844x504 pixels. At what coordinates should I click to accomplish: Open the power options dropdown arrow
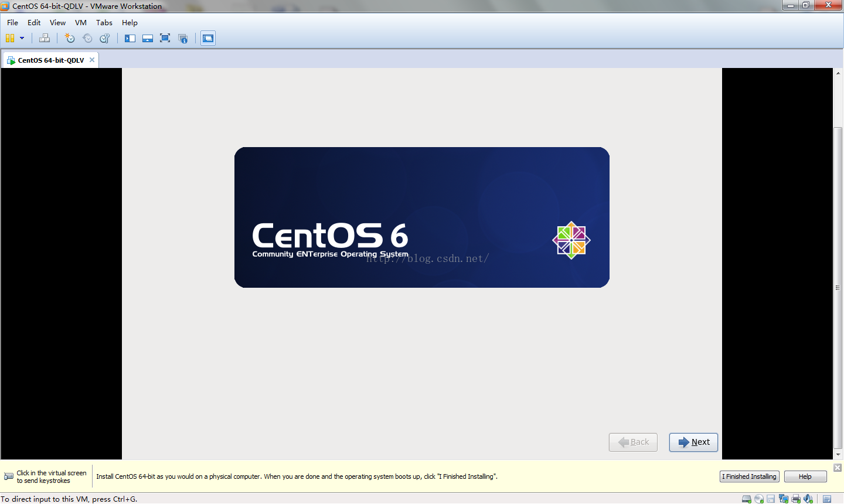point(22,38)
